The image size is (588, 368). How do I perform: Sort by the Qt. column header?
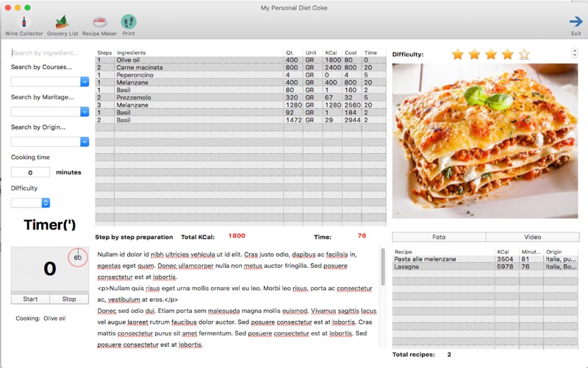pos(293,53)
